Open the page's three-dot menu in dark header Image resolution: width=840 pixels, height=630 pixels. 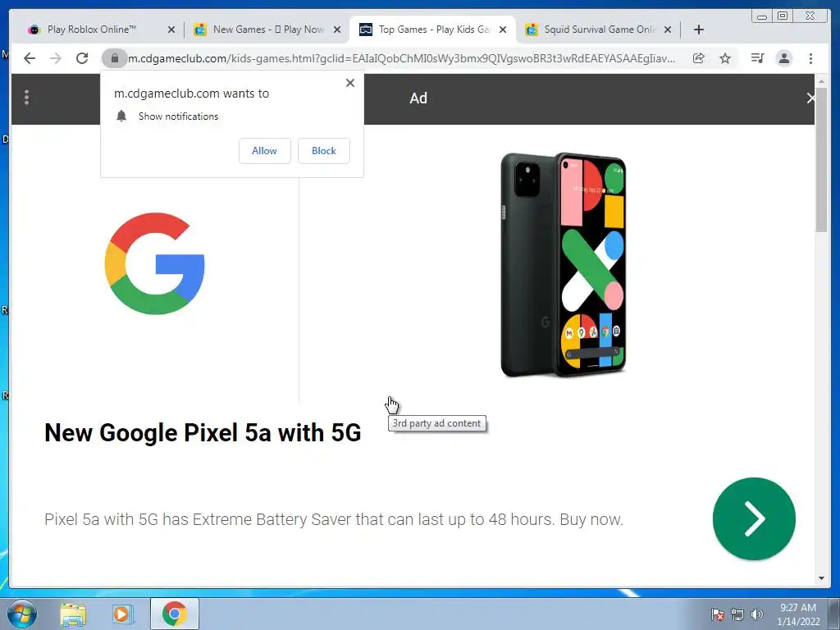pos(27,98)
